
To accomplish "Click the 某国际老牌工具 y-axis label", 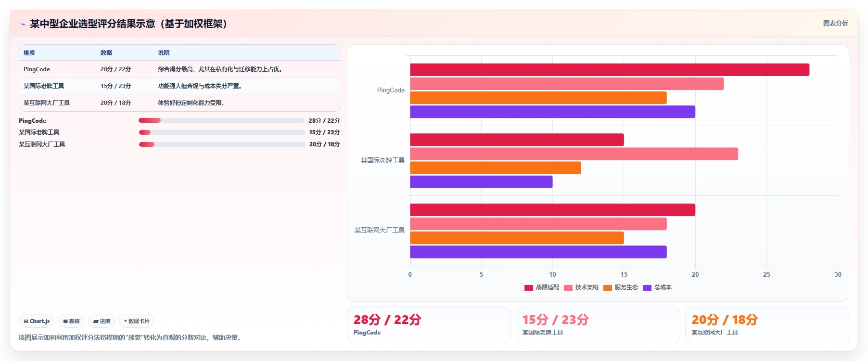I will pos(383,160).
